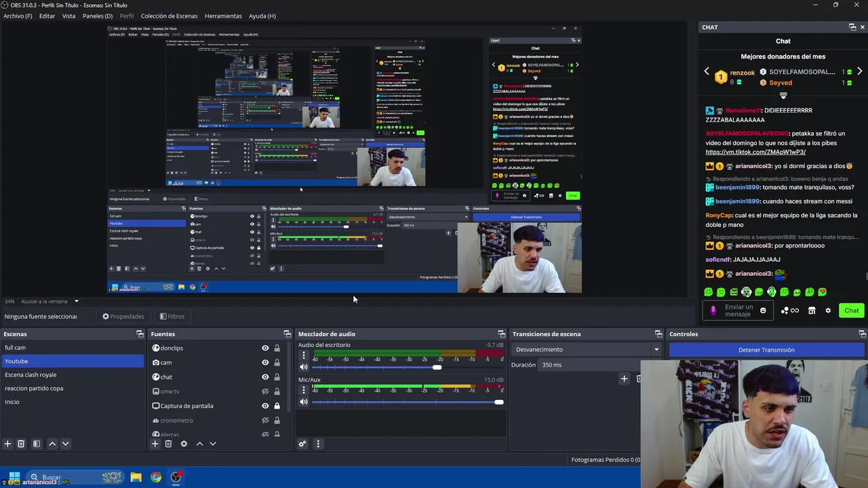Open Desvanecimiento transition dropdown
The image size is (868, 488).
coord(587,350)
